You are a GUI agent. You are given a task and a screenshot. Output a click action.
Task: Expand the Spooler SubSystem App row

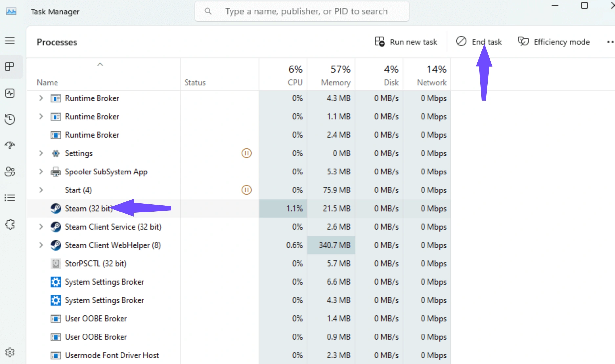point(41,172)
